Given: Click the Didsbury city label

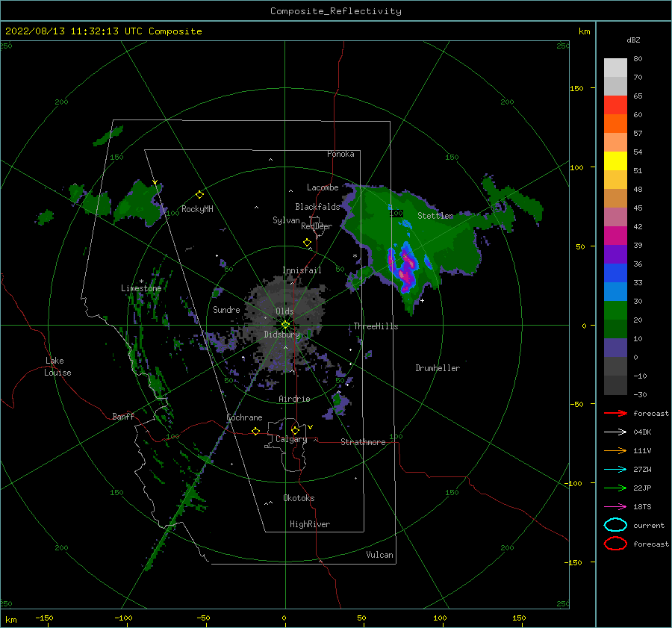Looking at the screenshot, I should pyautogui.click(x=281, y=335).
